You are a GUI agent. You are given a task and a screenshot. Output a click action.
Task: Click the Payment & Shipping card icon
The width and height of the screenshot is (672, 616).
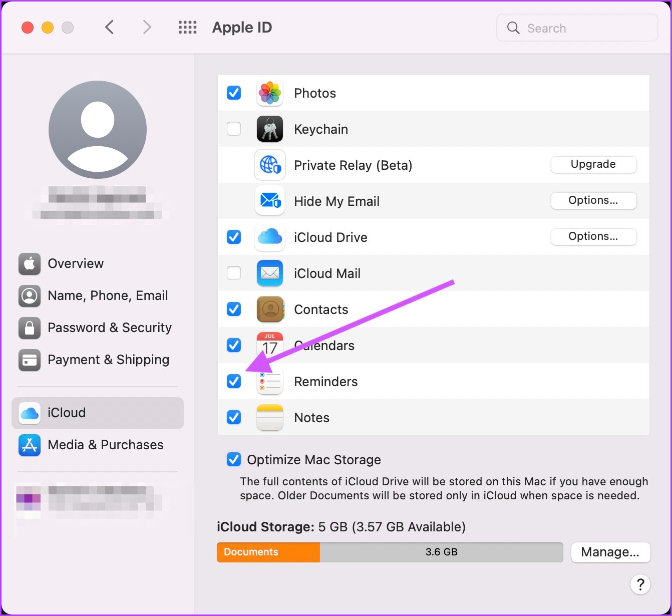[30, 360]
